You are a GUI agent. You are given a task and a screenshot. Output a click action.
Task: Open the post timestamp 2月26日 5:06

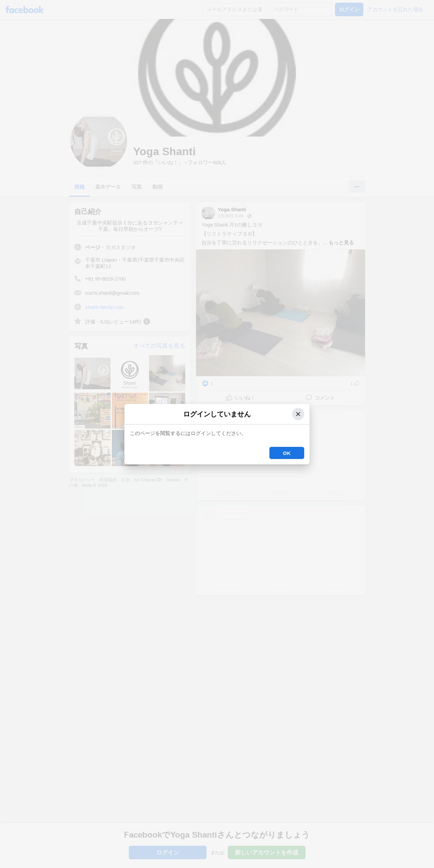pos(231,216)
